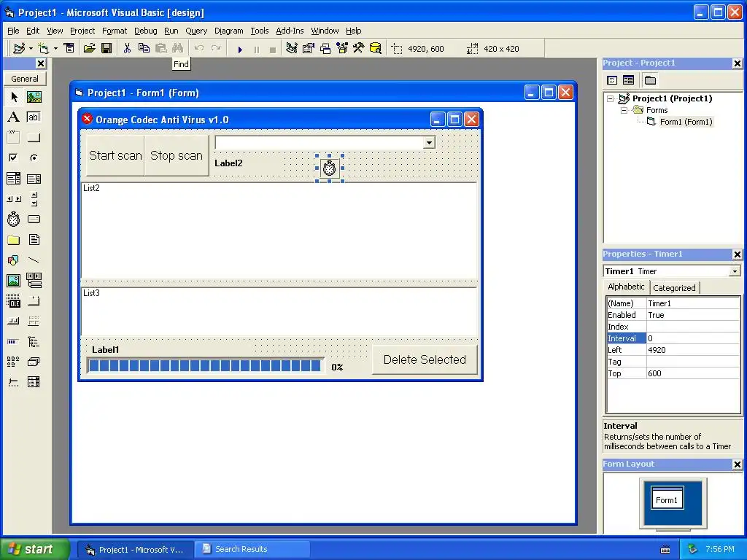This screenshot has height=560, width=747.
Task: Open the Menu Editor from toolbar
Action: click(x=69, y=48)
